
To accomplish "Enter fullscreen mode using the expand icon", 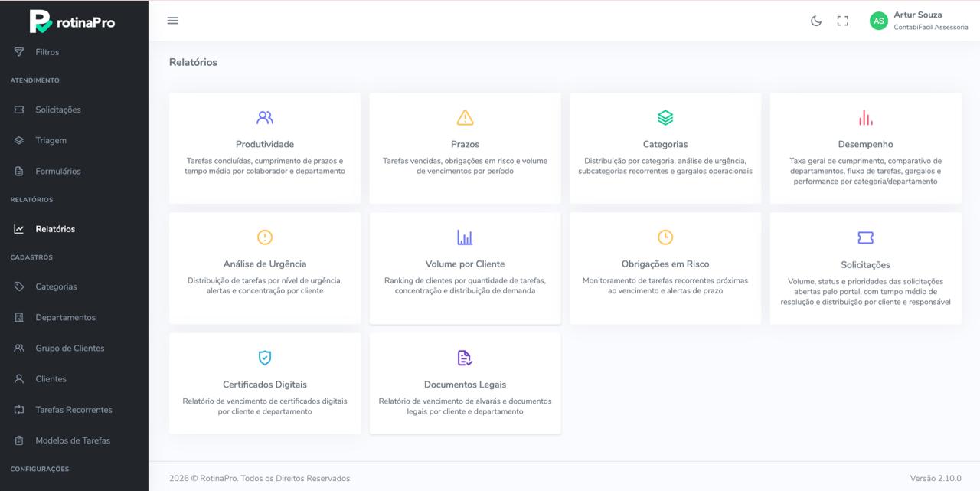I will point(843,21).
